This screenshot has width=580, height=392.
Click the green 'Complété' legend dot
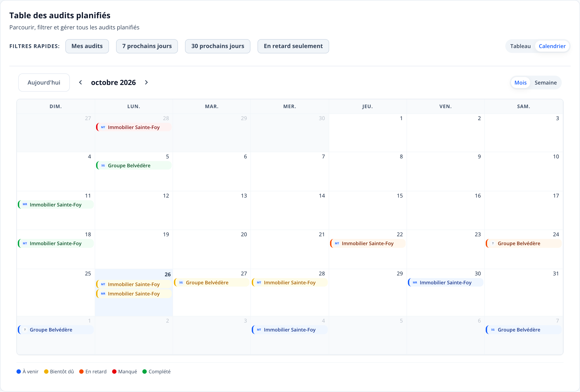pyautogui.click(x=145, y=372)
